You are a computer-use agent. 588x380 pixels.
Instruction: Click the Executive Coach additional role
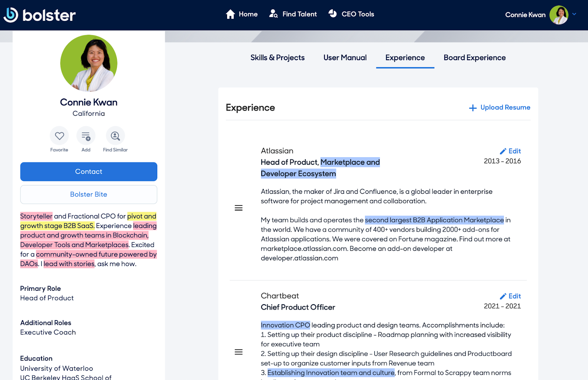(48, 332)
